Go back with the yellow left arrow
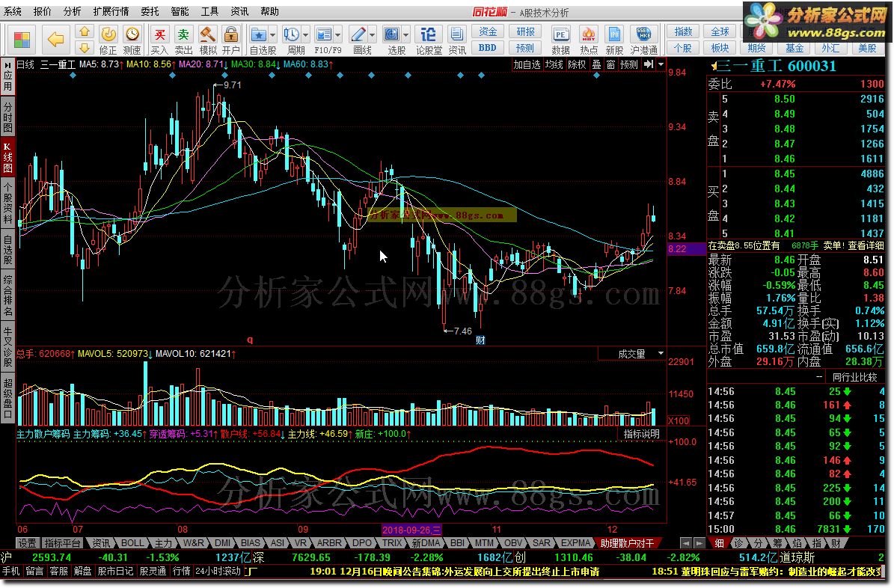The height and width of the screenshot is (588, 894). [x=55, y=40]
